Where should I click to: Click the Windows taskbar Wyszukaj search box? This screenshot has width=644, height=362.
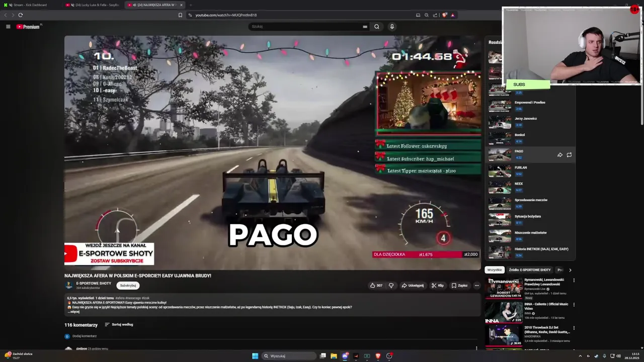click(288, 356)
